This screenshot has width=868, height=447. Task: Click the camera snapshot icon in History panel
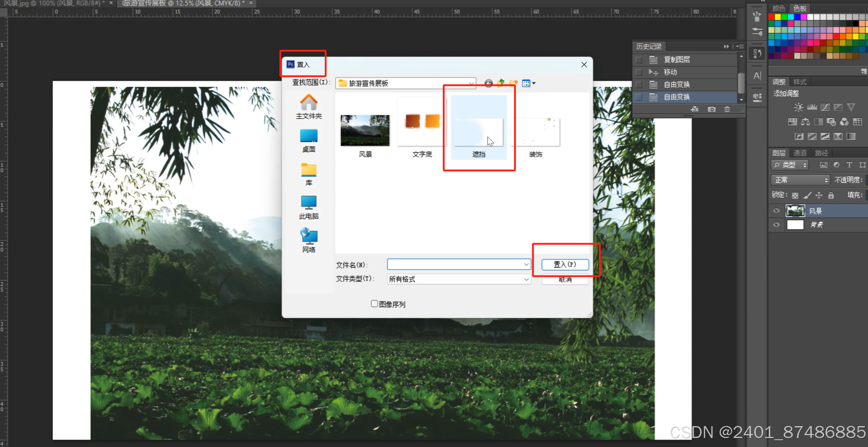point(711,109)
